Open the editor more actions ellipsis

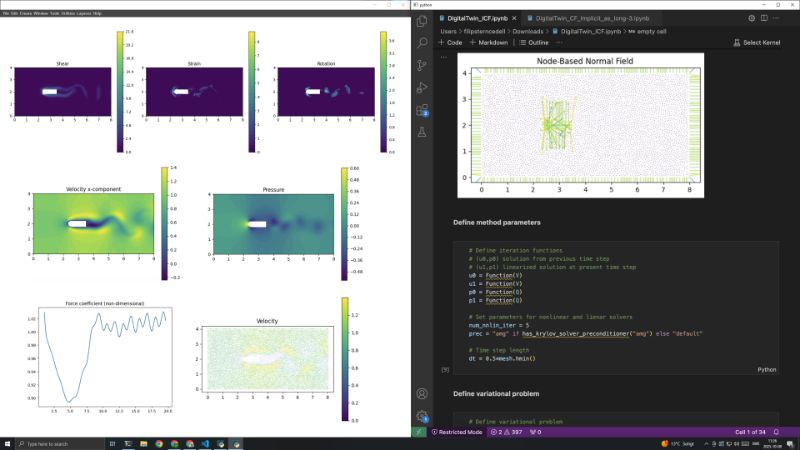pyautogui.click(x=776, y=18)
